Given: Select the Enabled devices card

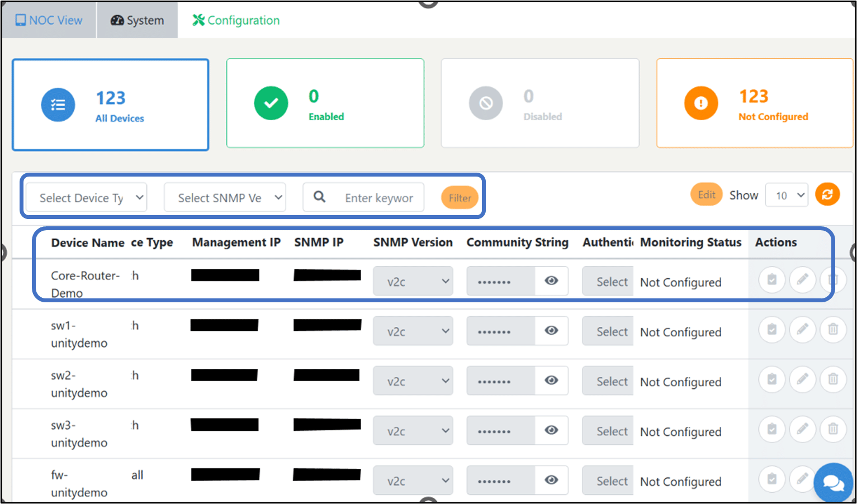Looking at the screenshot, I should pyautogui.click(x=325, y=103).
